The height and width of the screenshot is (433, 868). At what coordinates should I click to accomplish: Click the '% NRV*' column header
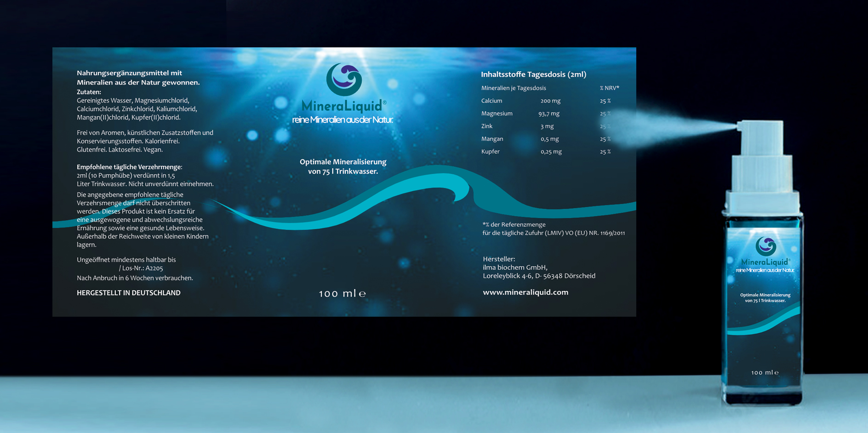(x=609, y=88)
